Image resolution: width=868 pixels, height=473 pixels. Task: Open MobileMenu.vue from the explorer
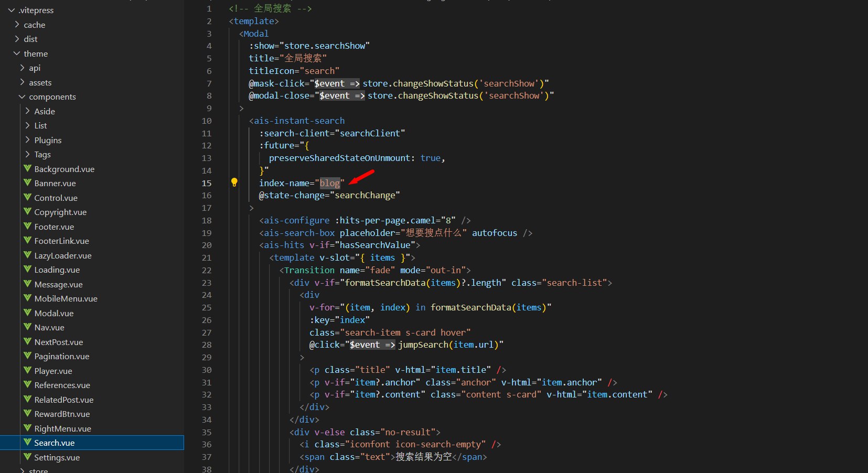pyautogui.click(x=66, y=298)
